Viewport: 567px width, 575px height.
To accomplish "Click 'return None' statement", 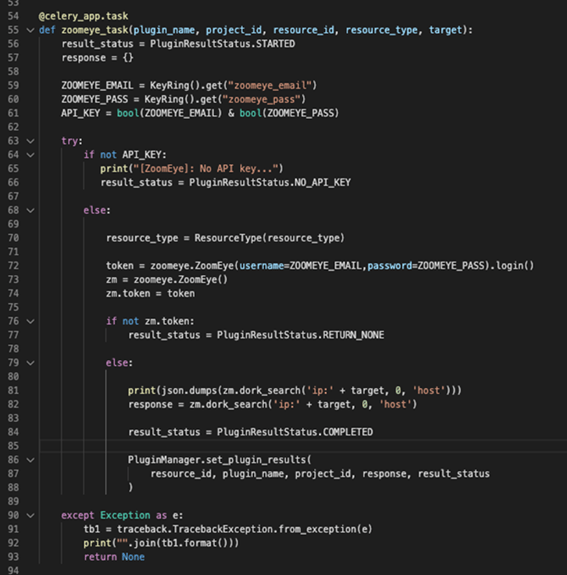I will [x=114, y=557].
